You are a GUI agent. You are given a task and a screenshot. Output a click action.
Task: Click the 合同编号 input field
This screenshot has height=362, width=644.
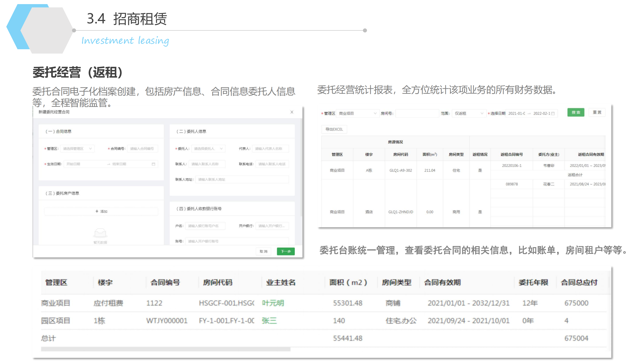point(143,149)
